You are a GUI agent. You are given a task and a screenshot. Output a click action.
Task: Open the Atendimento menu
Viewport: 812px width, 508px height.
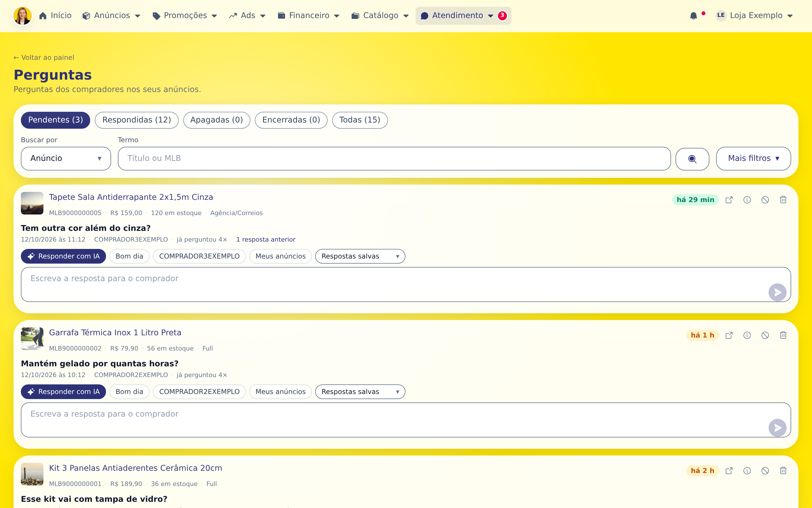coord(463,16)
